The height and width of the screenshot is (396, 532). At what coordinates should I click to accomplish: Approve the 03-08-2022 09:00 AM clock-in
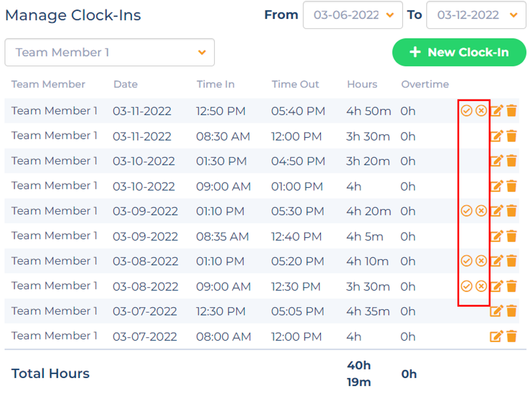[467, 286]
